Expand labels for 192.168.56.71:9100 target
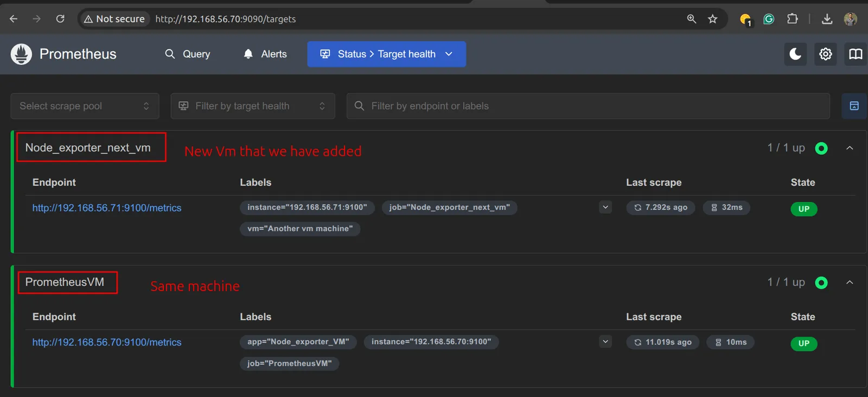The height and width of the screenshot is (397, 868). coord(605,207)
